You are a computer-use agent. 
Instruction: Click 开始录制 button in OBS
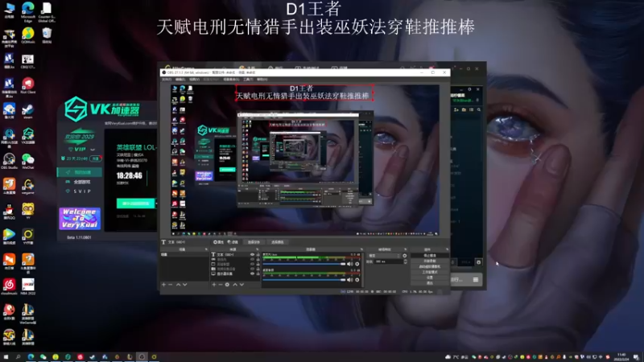(430, 261)
